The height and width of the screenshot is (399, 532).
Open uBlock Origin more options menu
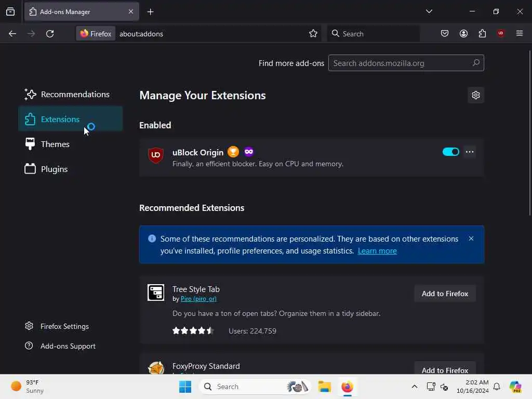pyautogui.click(x=470, y=152)
